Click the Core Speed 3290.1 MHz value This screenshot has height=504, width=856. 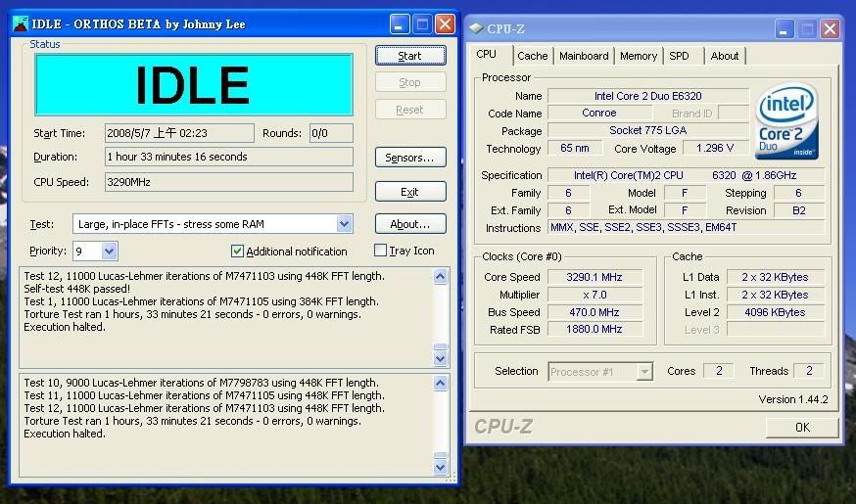[x=594, y=277]
